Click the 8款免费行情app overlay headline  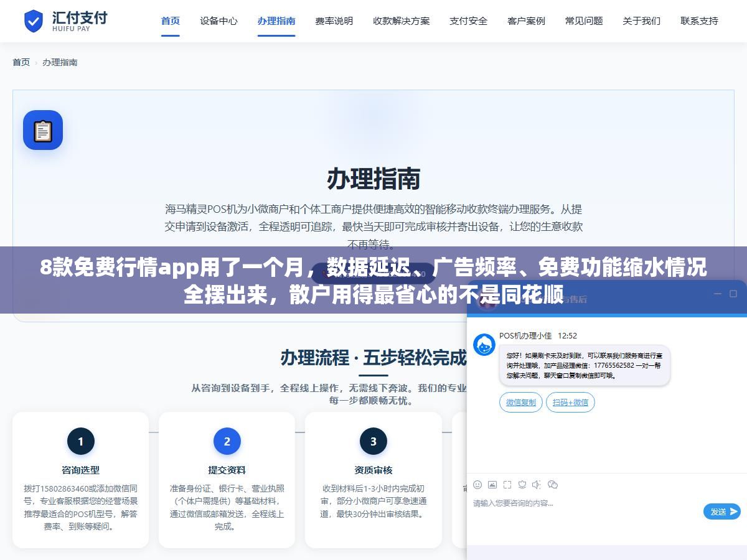pyautogui.click(x=374, y=281)
